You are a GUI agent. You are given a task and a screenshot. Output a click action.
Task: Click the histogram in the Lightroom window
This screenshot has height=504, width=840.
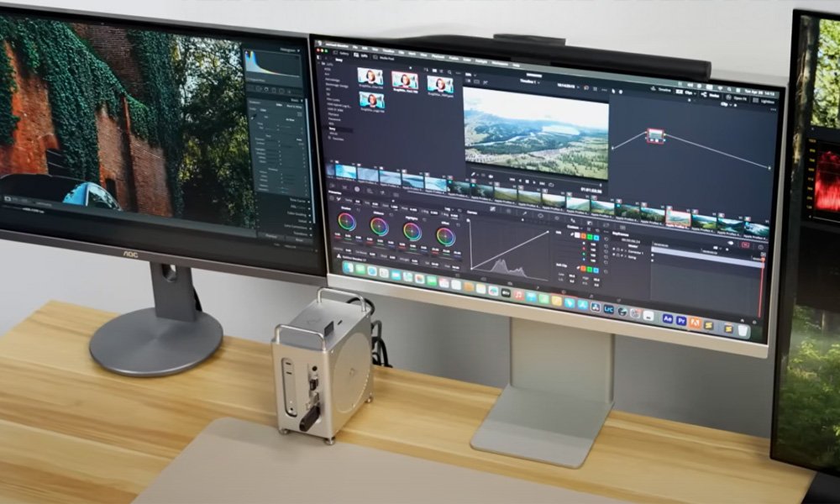point(273,65)
